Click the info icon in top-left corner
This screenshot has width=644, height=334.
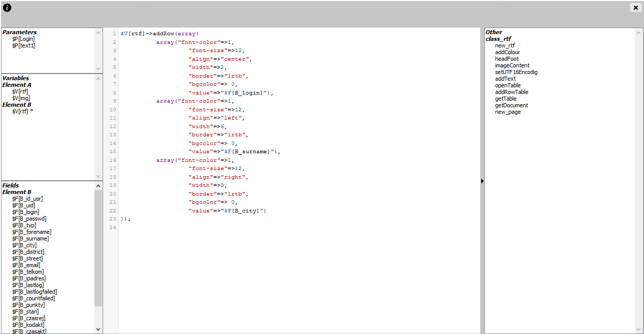point(7,8)
